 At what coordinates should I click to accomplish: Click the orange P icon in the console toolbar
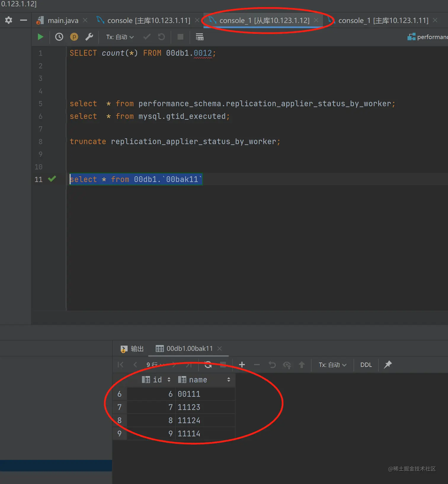click(x=74, y=37)
